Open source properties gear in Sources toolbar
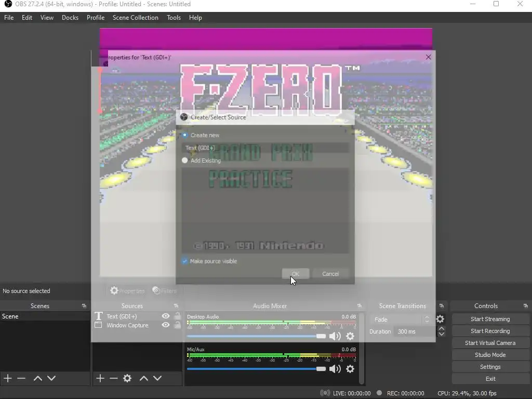 127,378
